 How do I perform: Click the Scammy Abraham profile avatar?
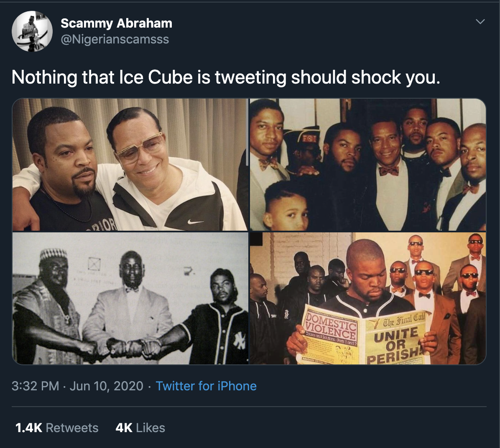[32, 31]
